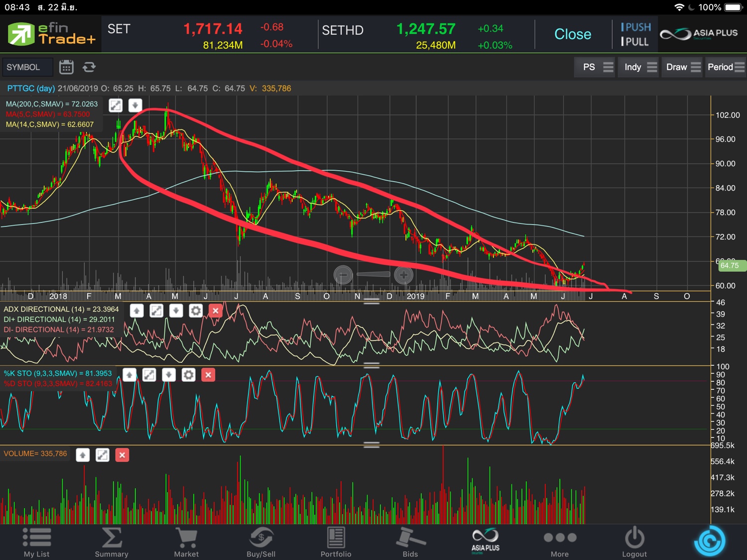Zoom in chart with plus button
The width and height of the screenshot is (747, 560).
pyautogui.click(x=403, y=275)
